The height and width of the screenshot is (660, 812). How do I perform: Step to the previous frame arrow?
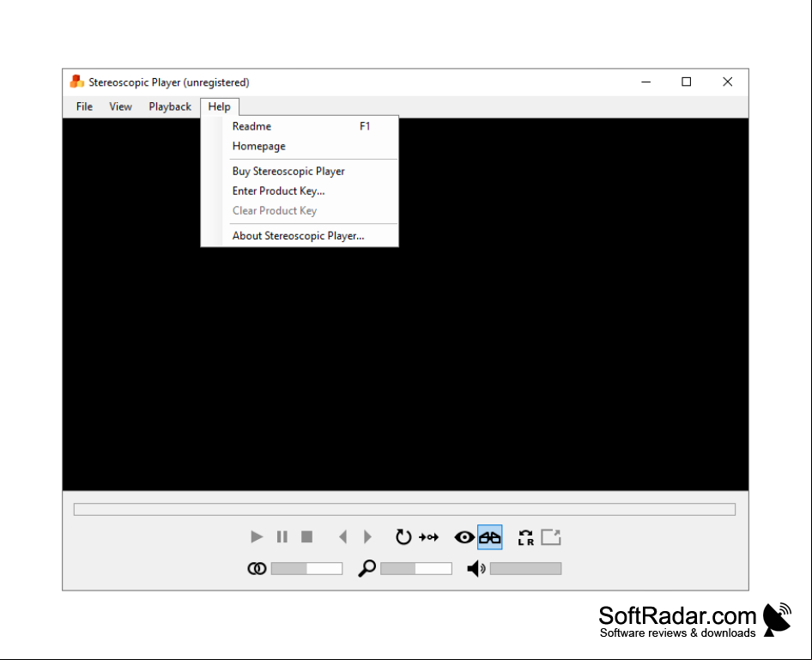[x=342, y=536]
